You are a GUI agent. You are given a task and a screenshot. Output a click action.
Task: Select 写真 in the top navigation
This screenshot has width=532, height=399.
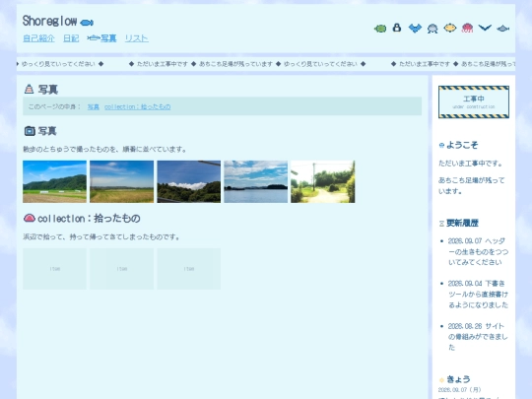(x=108, y=38)
